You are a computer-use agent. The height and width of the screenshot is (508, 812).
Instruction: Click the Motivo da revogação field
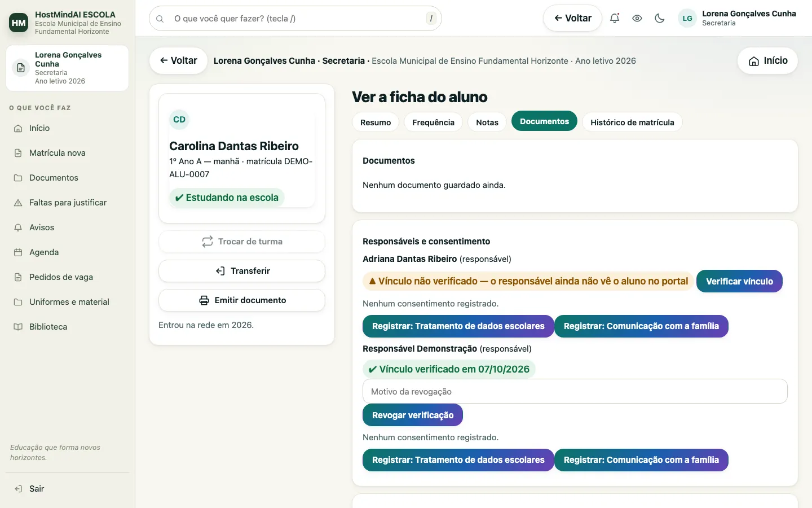coord(575,391)
